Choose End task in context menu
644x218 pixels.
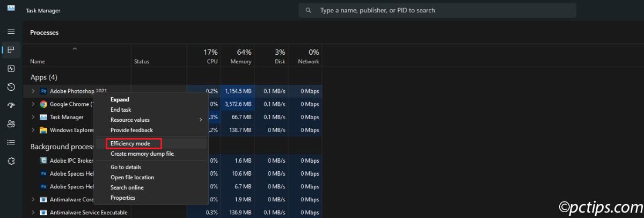pyautogui.click(x=121, y=110)
